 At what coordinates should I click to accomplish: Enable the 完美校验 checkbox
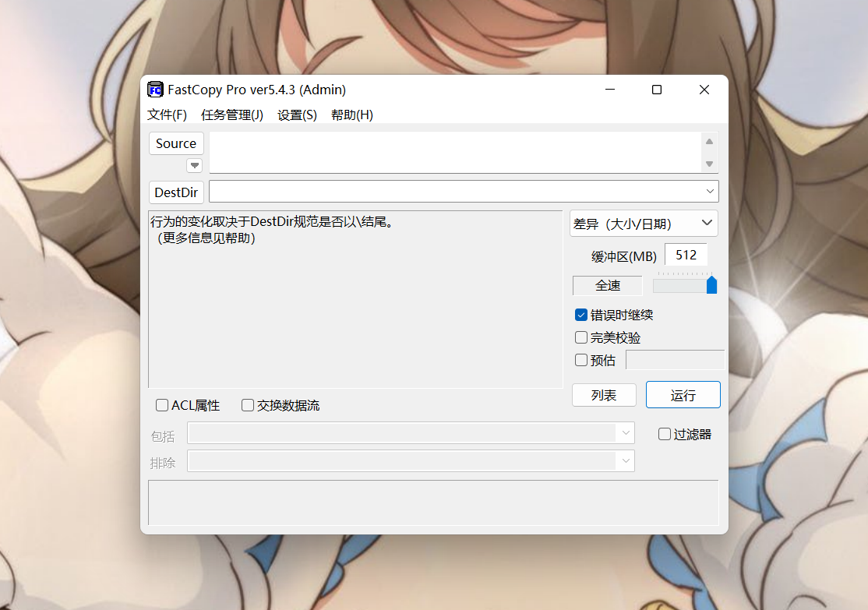pyautogui.click(x=581, y=337)
